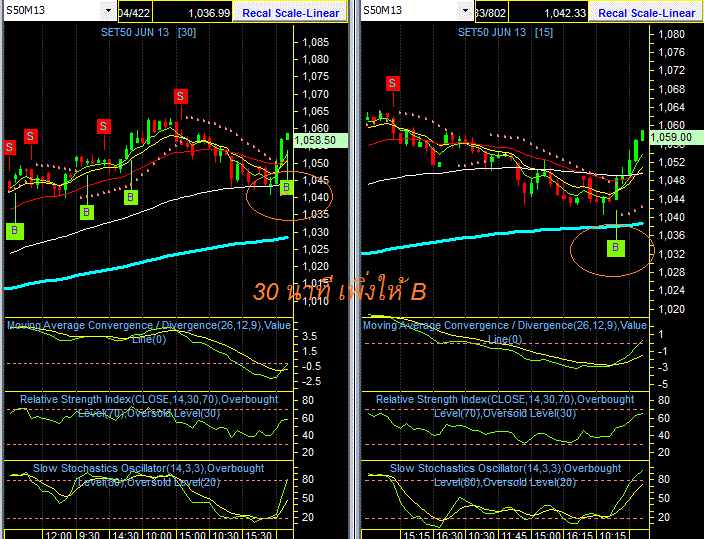Select the Slow Stochastics Oscillator label in the 30-minute panel
Viewport: 704px width, 539px height.
pos(149,475)
